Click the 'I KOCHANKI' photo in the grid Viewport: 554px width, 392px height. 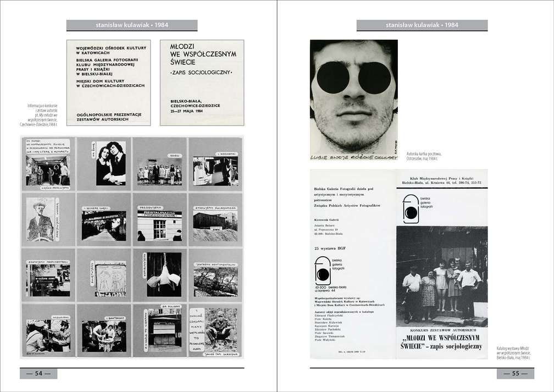click(215, 172)
